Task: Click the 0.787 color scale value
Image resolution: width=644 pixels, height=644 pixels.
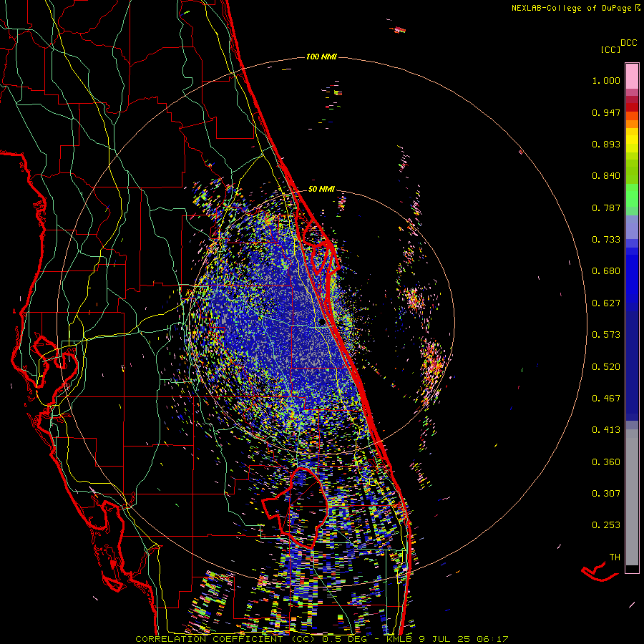Action: click(606, 208)
